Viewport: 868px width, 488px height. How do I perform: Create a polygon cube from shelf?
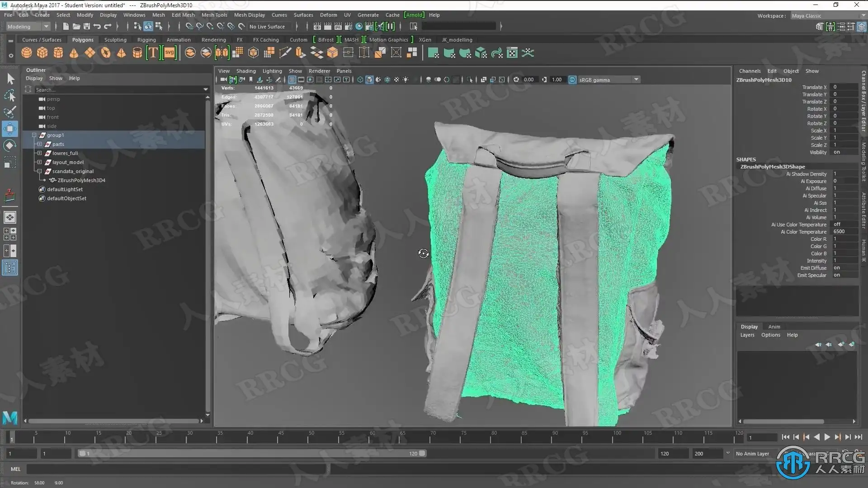[42, 53]
